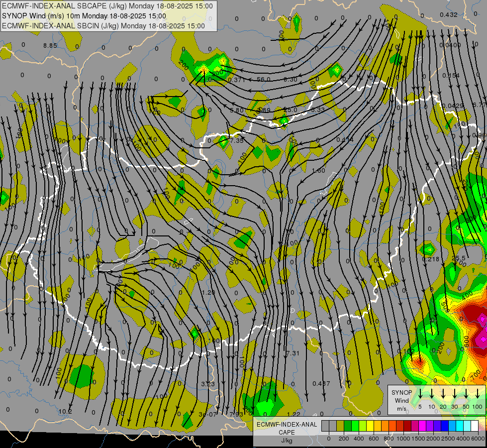Click the map value '7.31'
The height and width of the screenshot is (448, 487).
coord(292,353)
